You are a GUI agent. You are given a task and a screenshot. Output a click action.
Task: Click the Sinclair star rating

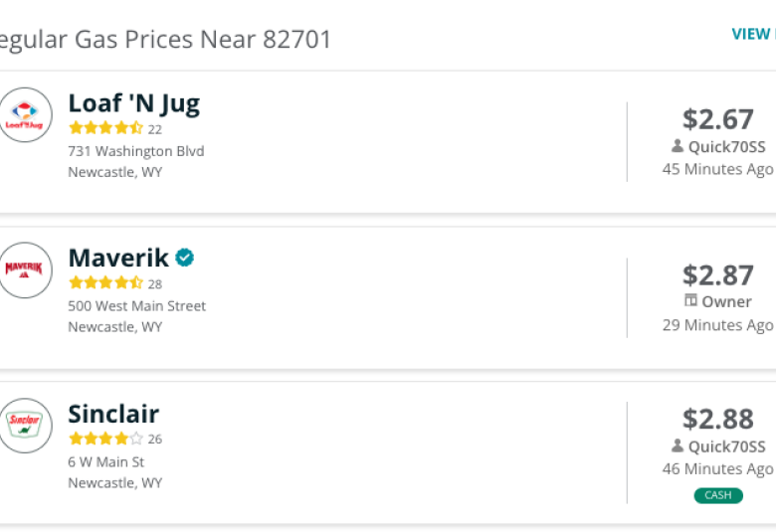tap(105, 439)
